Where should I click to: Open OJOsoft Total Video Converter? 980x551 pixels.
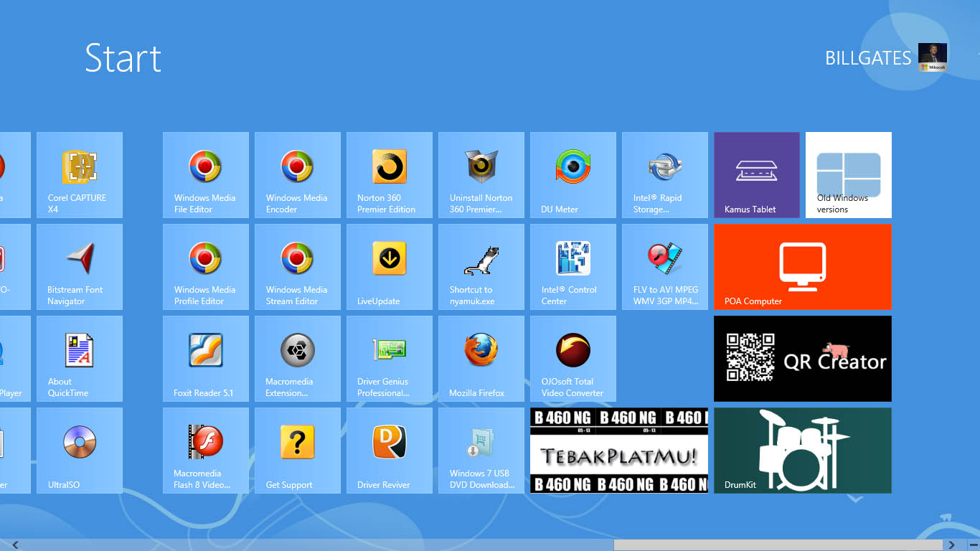(x=573, y=359)
